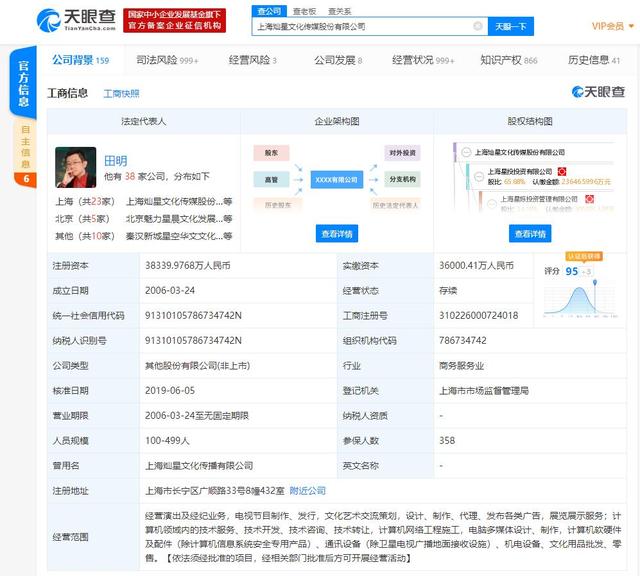Click 查看详情 under 企业架构图
The height and width of the screenshot is (576, 640).
337,234
